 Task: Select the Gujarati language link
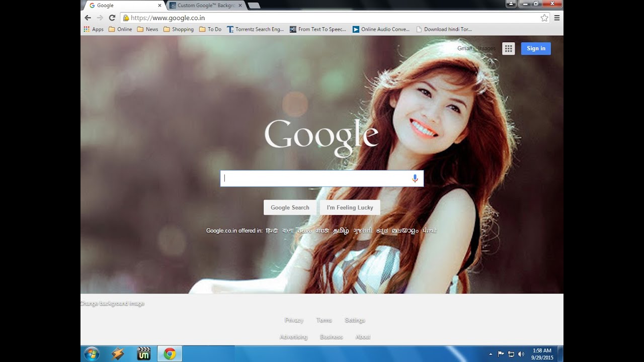(x=362, y=231)
